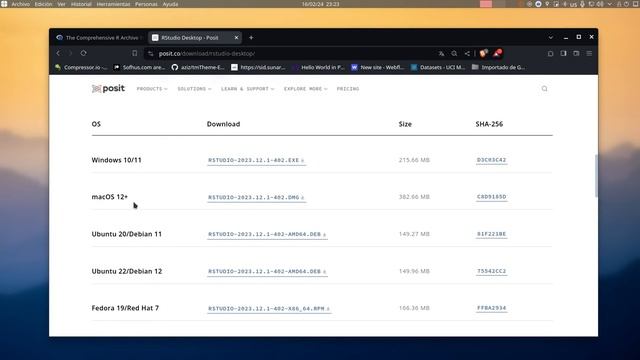Open the Ver menu

62,4
